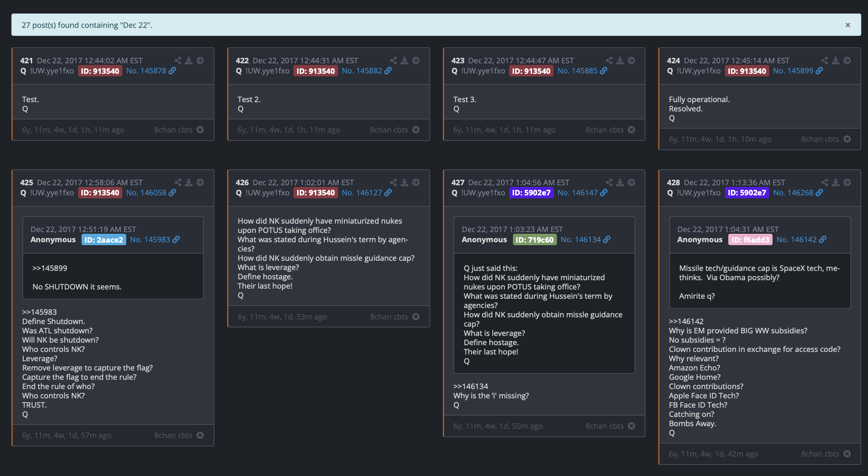Open link No. 145899
This screenshot has width=868, height=476.
[798, 71]
